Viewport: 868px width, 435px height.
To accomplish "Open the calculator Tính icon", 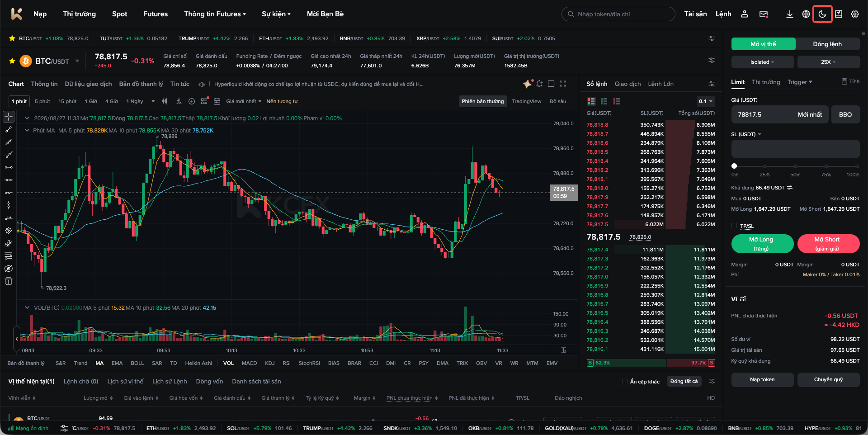I will [x=850, y=82].
